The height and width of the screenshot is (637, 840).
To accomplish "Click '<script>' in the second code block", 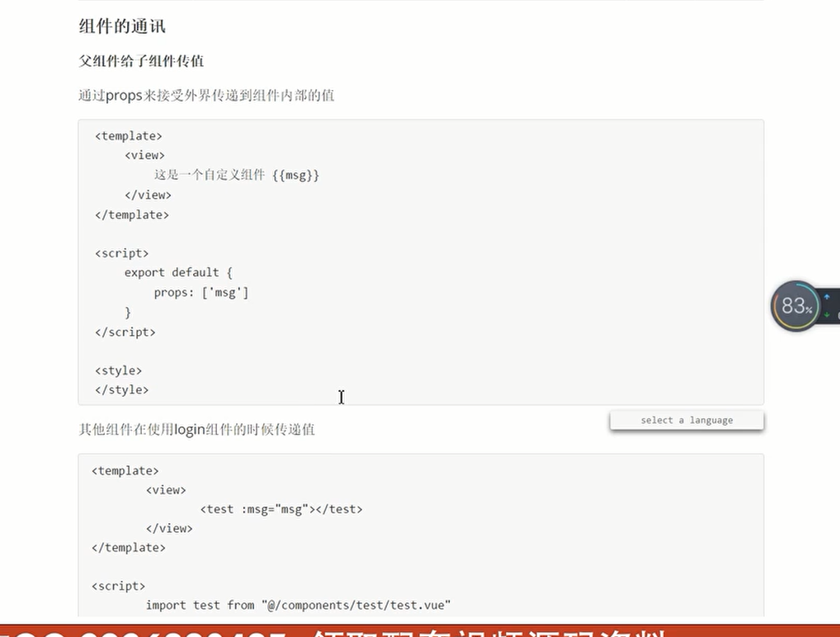I will (118, 586).
